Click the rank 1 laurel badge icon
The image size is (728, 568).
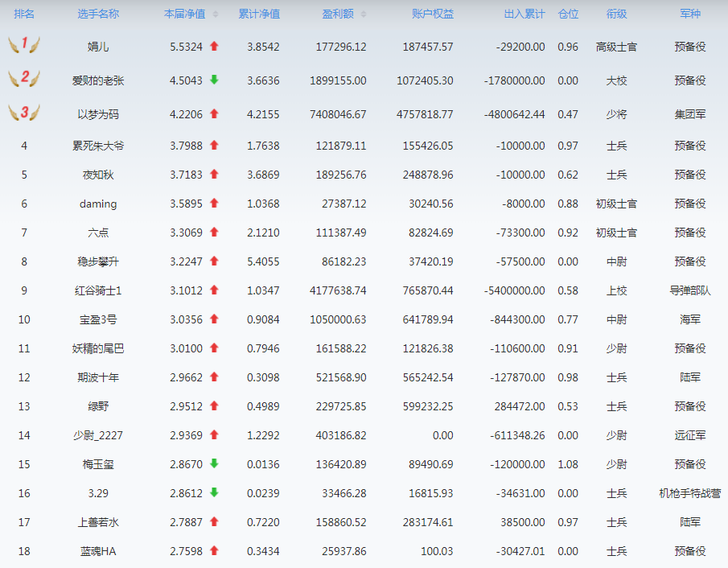click(x=24, y=45)
